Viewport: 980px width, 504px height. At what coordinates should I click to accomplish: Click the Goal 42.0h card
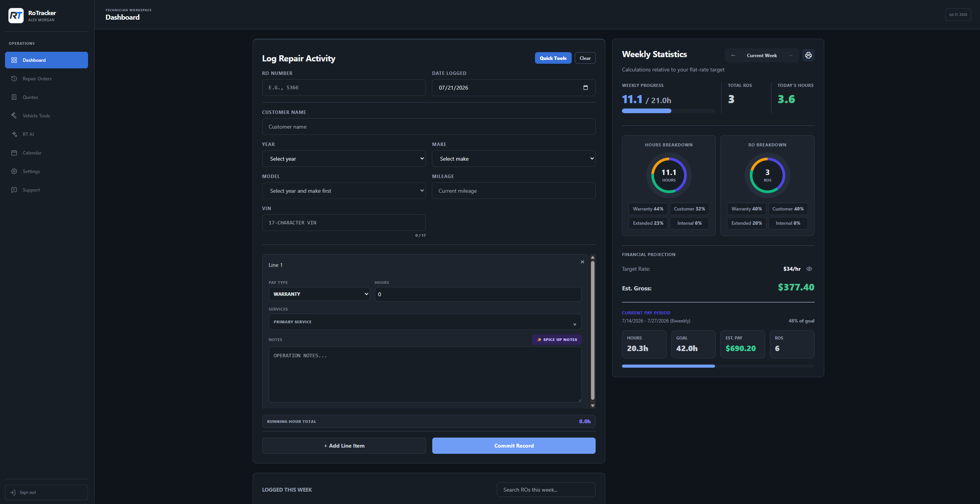(693, 344)
